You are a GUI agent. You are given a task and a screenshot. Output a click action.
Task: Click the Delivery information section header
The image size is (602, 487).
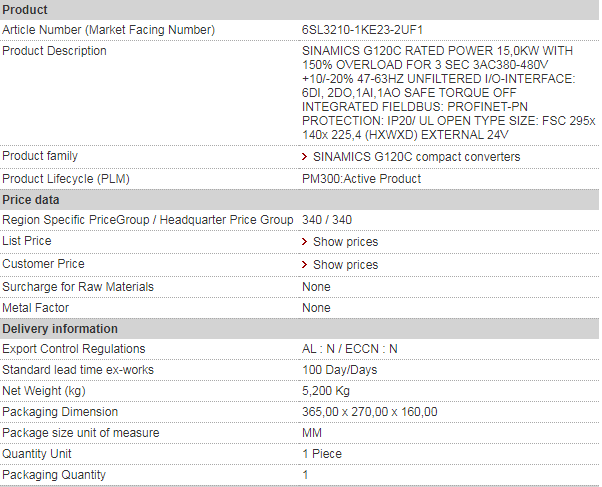[299, 329]
